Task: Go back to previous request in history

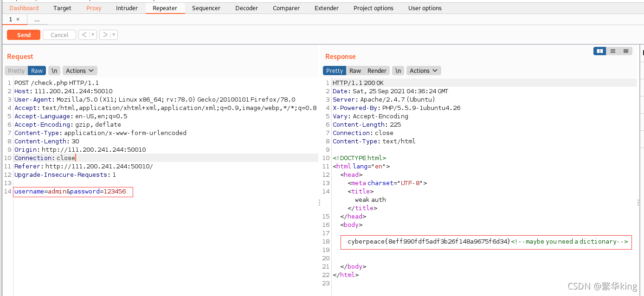Action: [84, 35]
